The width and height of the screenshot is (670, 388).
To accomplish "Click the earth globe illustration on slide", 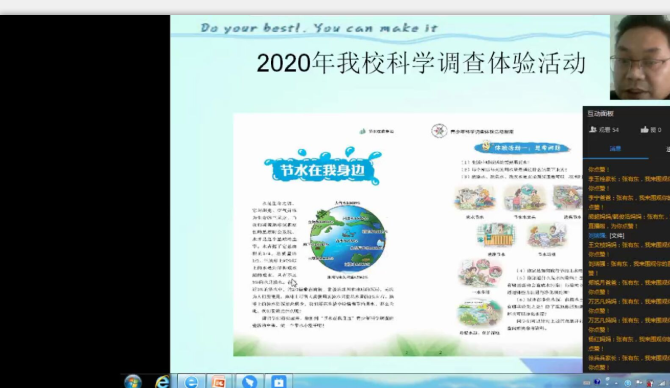I will tap(347, 238).
